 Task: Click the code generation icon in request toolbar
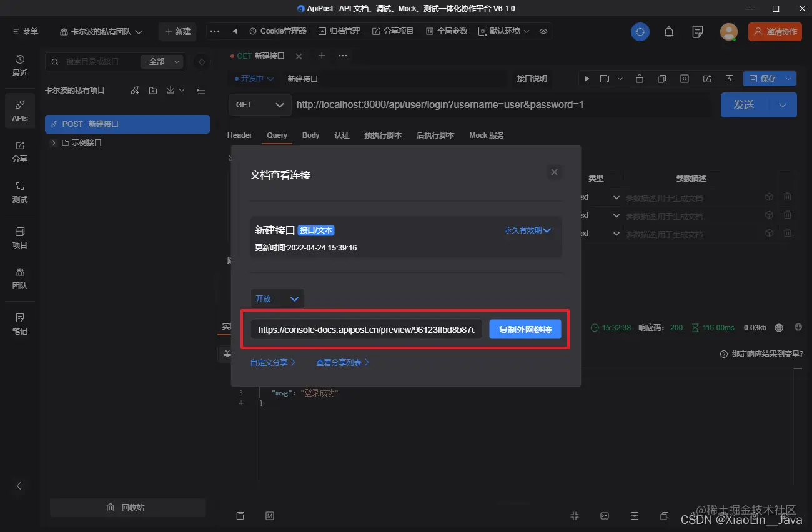coord(685,79)
